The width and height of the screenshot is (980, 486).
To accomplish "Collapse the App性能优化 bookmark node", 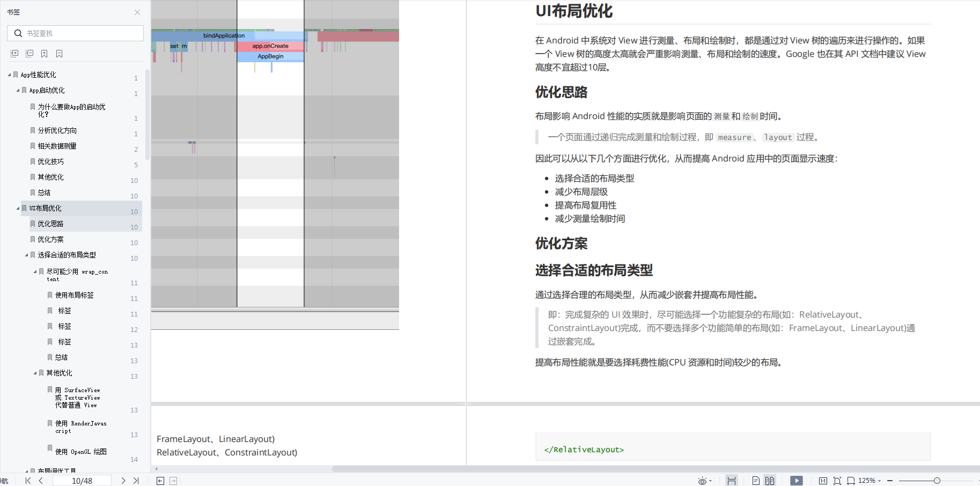I will click(9, 75).
